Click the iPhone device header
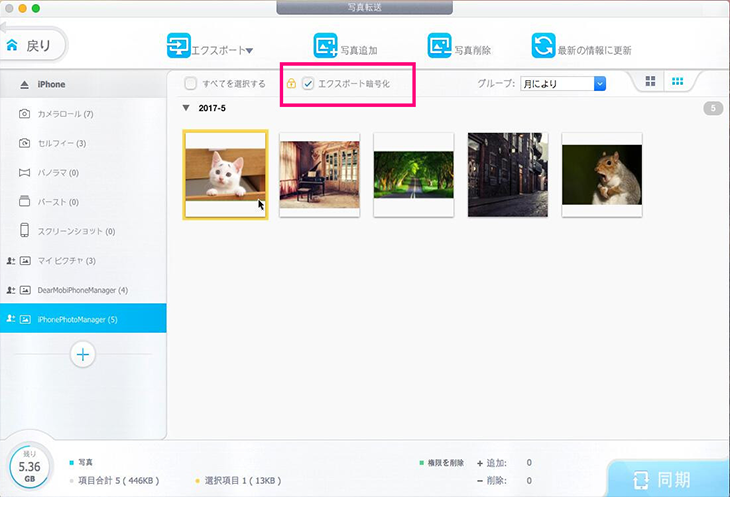 coord(83,84)
